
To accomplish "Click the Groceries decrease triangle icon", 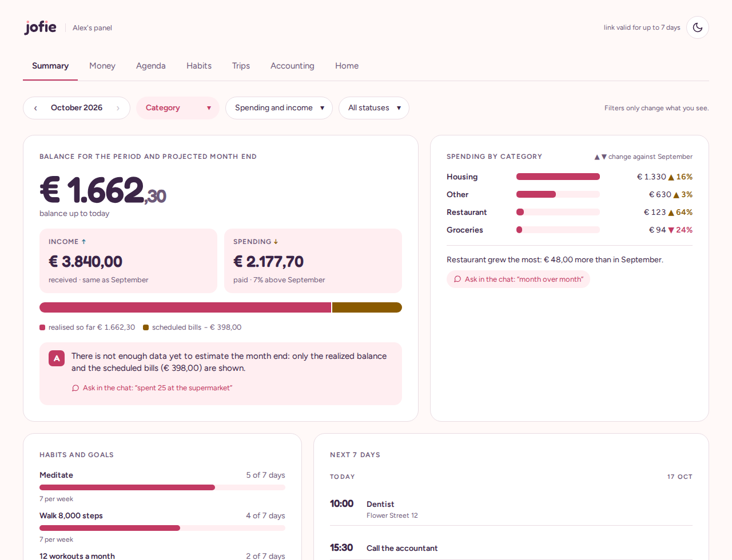I will (671, 230).
